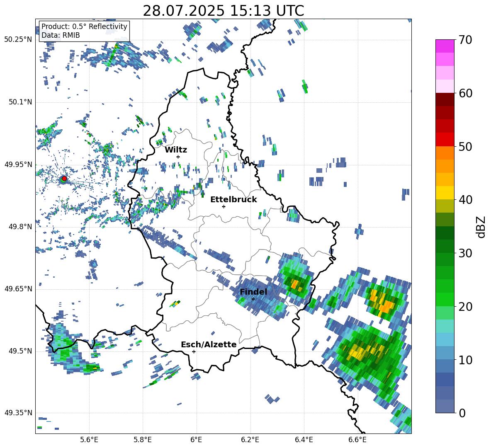Click the 60 colorbar tick label
Viewport: 491px width, 448px height.
[x=465, y=93]
